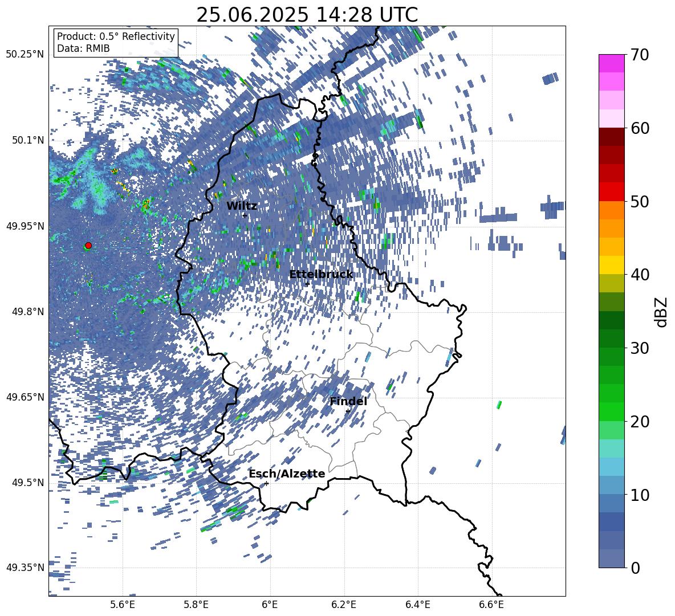Click the 49.8°N latitude label
Viewport: 675px width, 616px height.
pos(28,312)
